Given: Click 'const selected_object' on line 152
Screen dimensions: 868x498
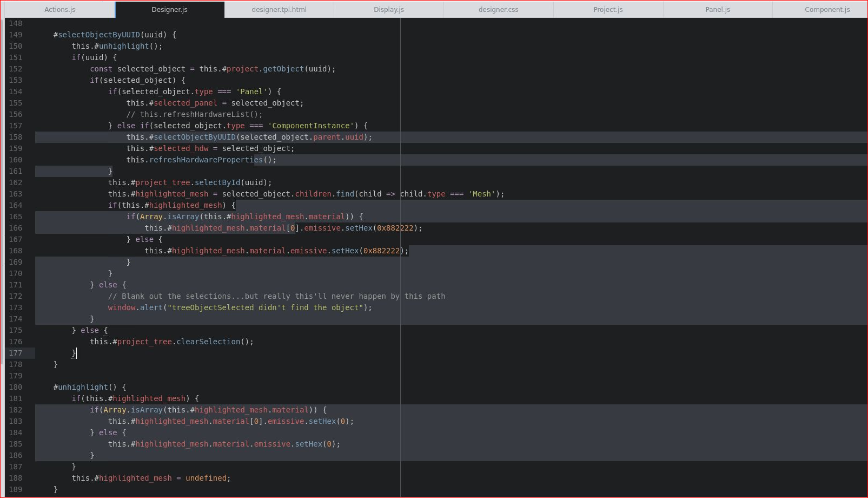Looking at the screenshot, I should pyautogui.click(x=137, y=69).
